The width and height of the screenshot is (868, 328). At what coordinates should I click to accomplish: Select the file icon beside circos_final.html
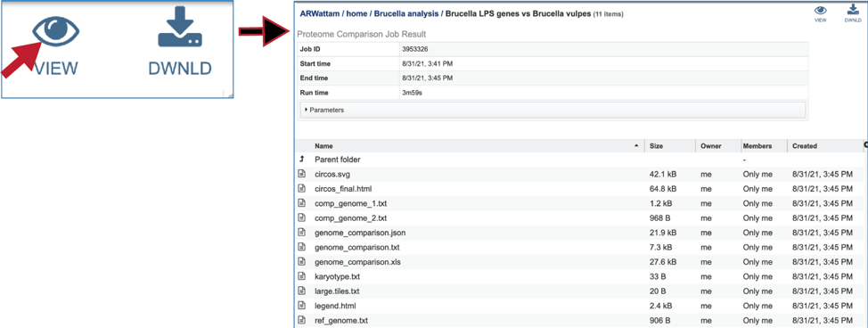302,188
